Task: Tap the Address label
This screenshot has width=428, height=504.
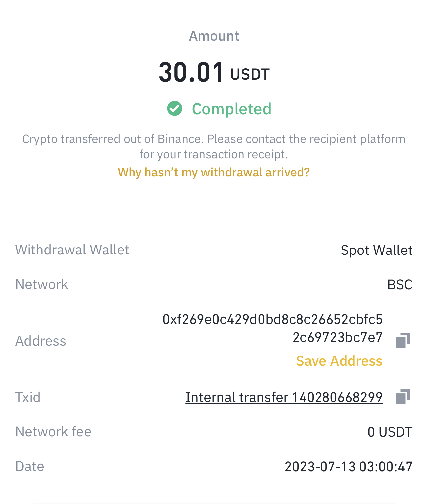Action: (41, 341)
